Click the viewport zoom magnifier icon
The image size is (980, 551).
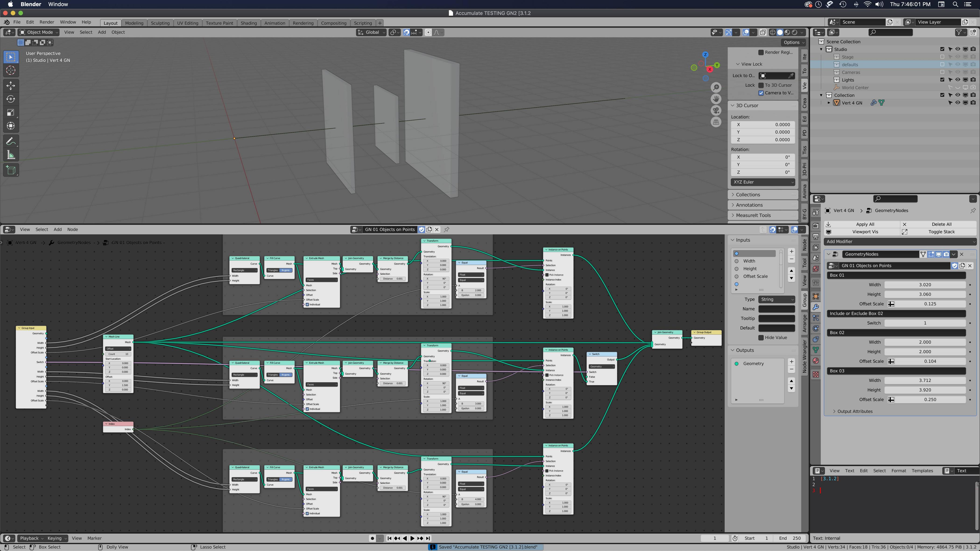[x=716, y=87]
